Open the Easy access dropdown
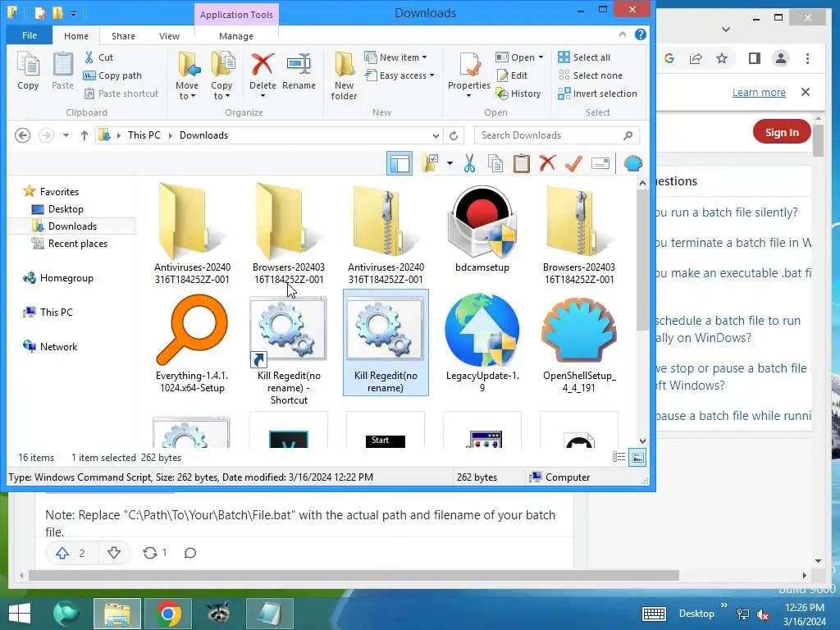The height and width of the screenshot is (630, 840). click(431, 75)
